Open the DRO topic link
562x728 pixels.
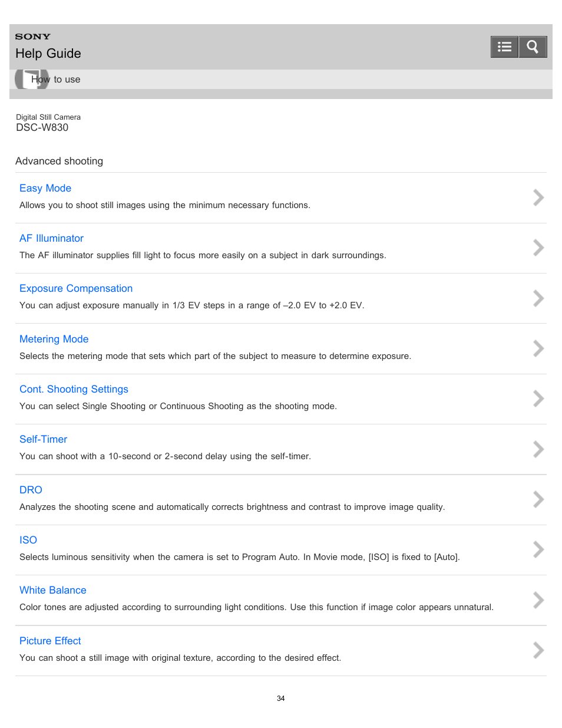pos(31,490)
